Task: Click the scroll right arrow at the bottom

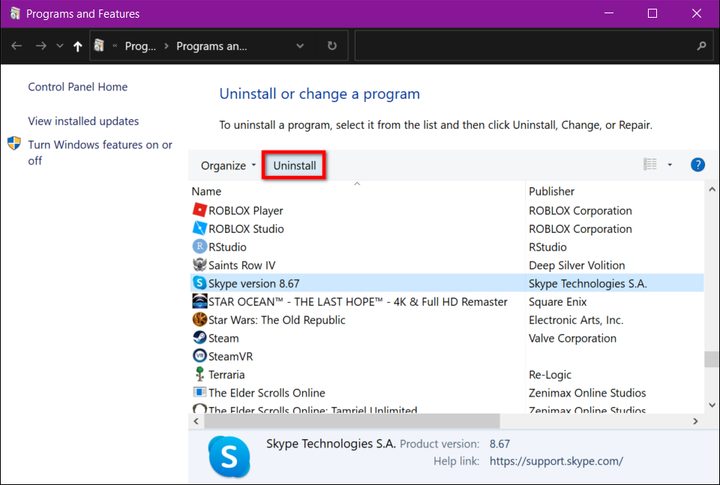Action: (x=695, y=421)
